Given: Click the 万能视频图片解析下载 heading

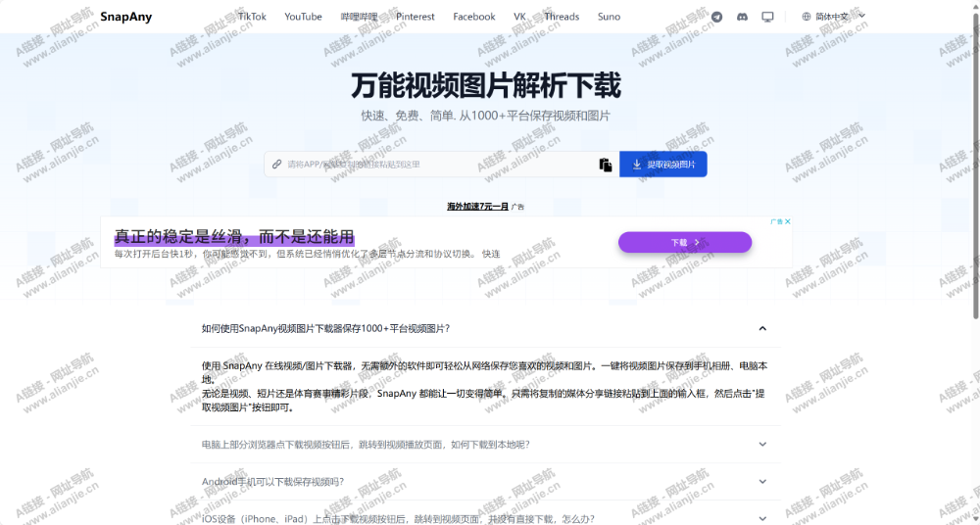Looking at the screenshot, I should click(486, 85).
